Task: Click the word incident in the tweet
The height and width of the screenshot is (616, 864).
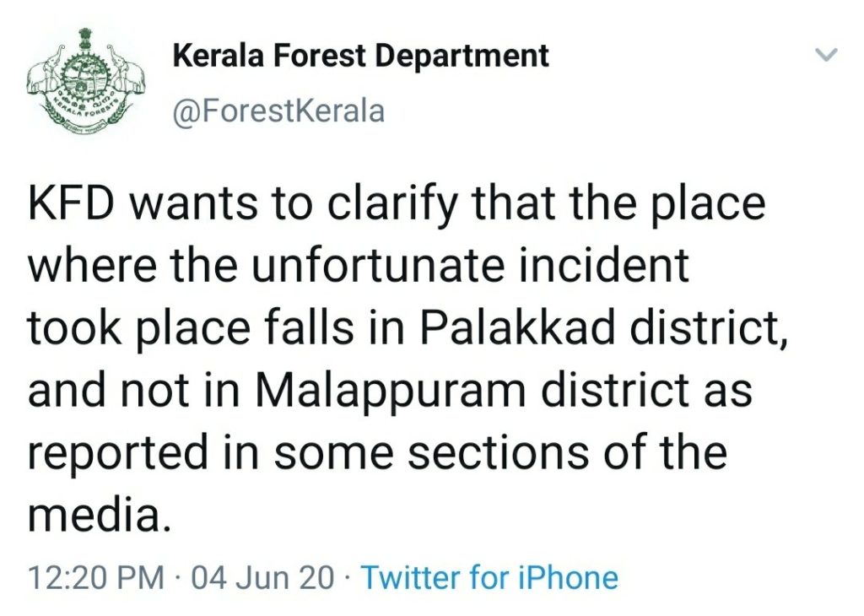Action: tap(604, 265)
